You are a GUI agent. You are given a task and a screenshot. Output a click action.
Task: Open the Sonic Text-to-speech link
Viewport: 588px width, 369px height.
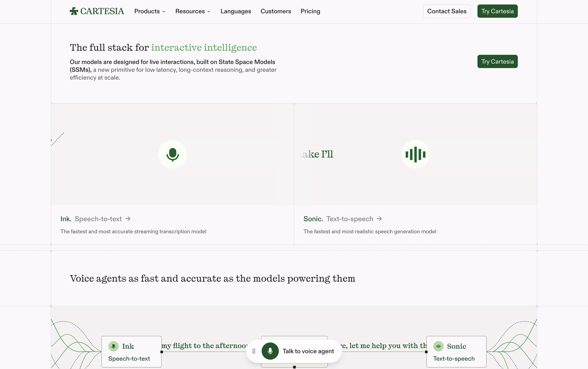click(343, 219)
